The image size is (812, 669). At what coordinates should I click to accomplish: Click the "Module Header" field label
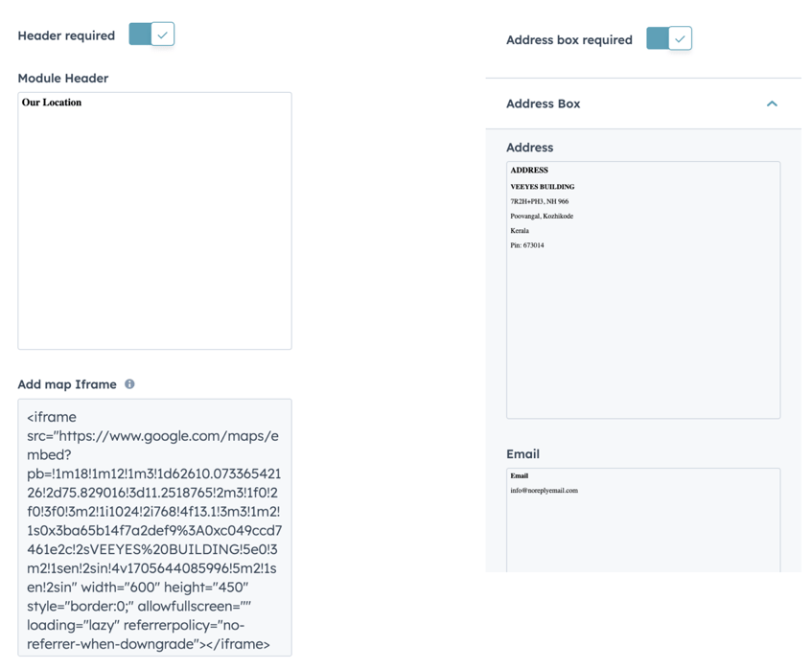63,79
